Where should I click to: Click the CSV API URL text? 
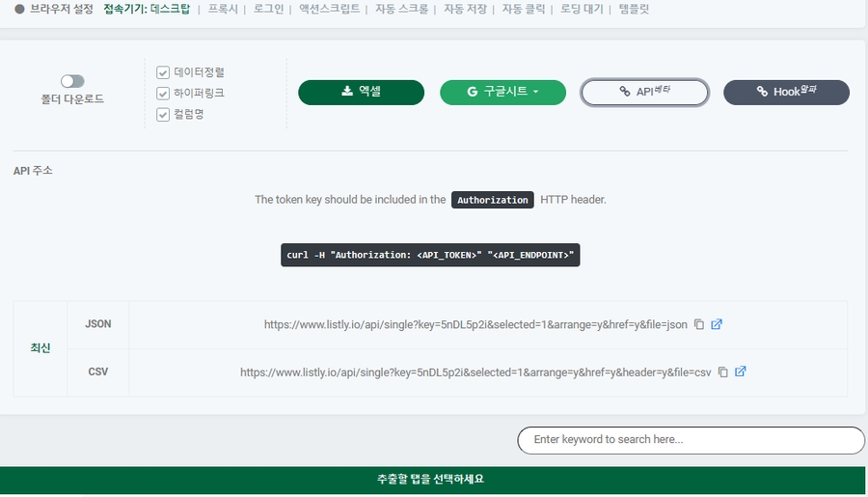tap(475, 373)
